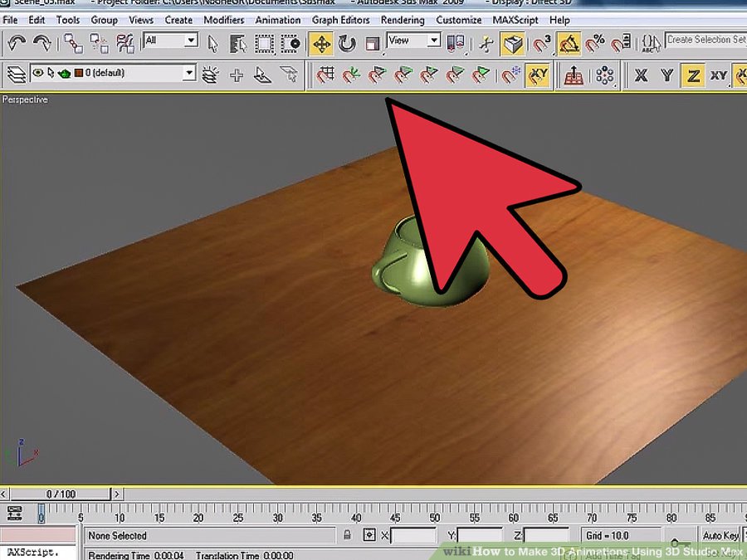Screen dimensions: 747x560
Task: Click the 0 / 100 time slider
Action: pyautogui.click(x=61, y=494)
